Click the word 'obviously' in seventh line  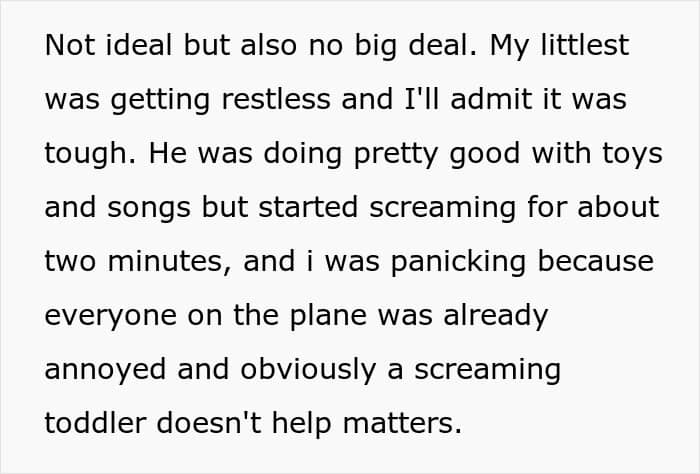(x=308, y=370)
